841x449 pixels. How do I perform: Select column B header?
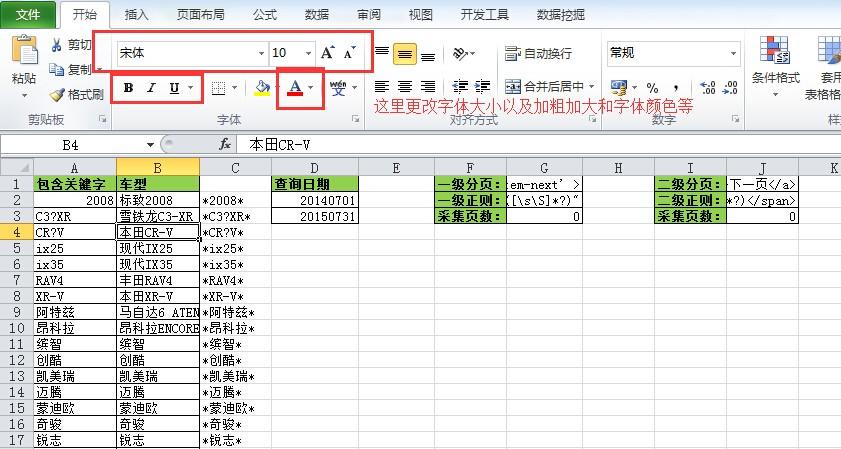(158, 168)
